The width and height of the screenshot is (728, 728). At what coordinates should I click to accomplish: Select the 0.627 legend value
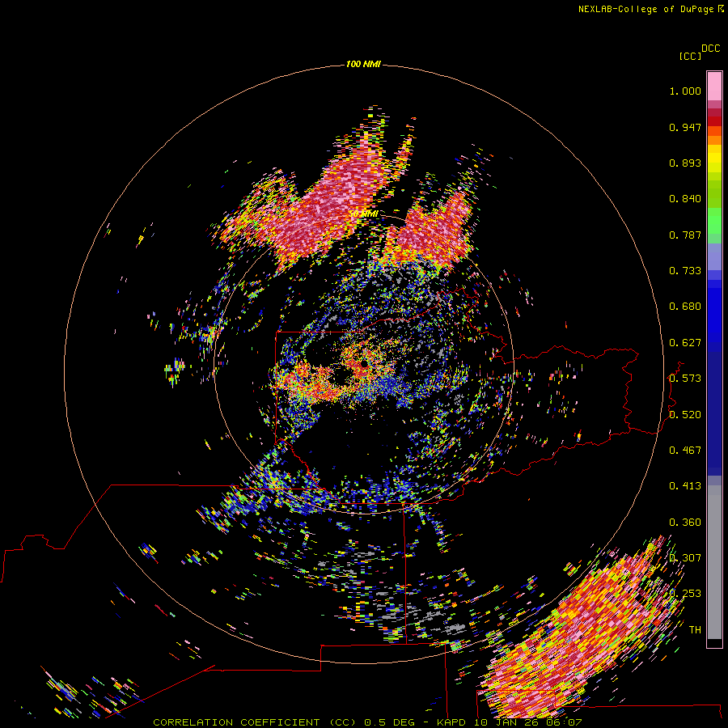point(685,343)
